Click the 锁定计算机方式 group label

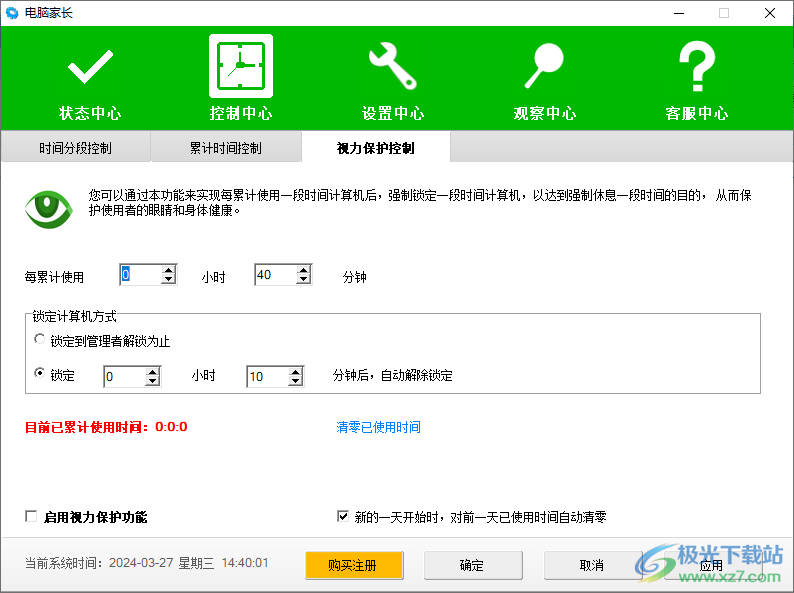74,317
